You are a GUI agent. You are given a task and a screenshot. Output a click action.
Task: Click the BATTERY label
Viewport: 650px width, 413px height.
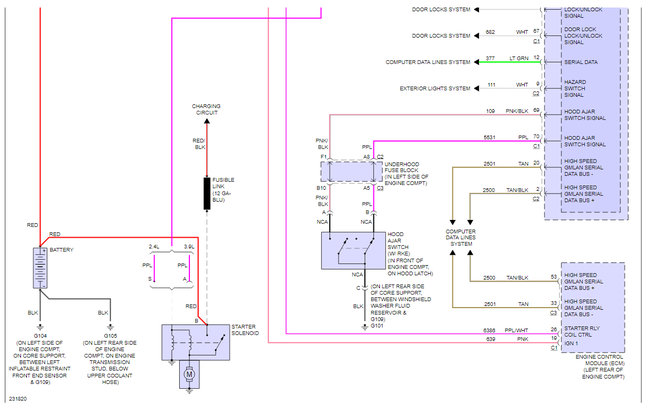point(61,250)
